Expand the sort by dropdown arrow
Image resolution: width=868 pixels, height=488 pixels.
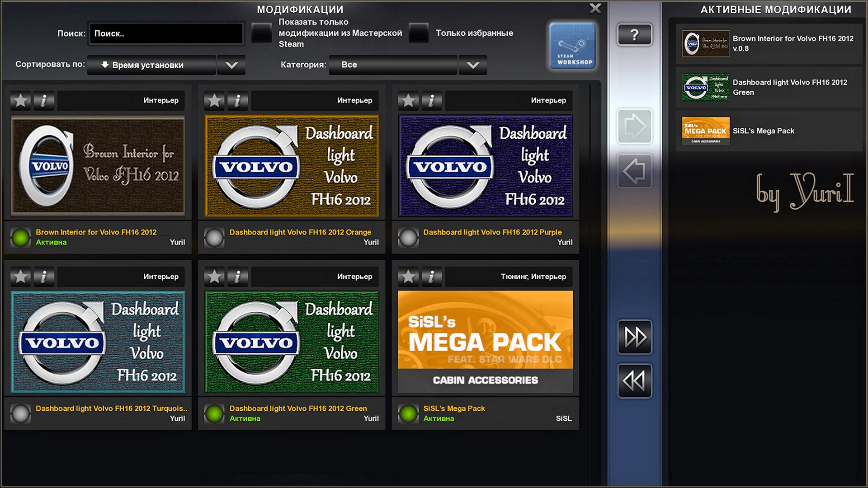[231, 65]
